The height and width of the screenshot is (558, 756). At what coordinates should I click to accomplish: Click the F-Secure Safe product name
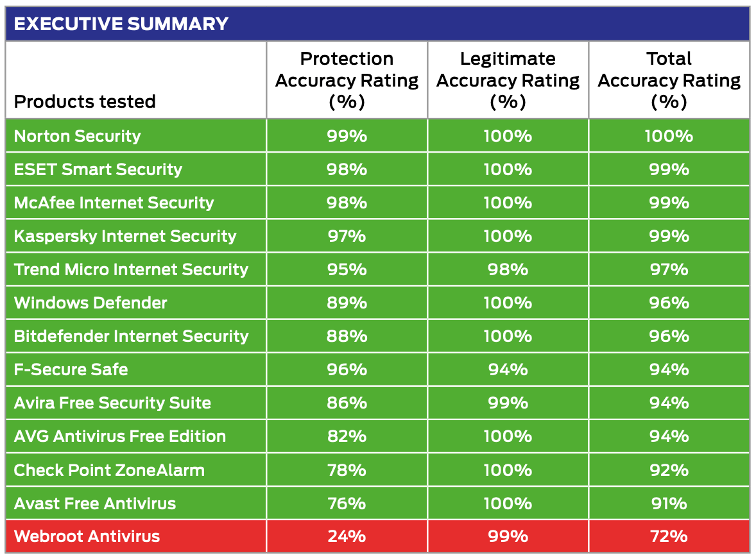coord(71,369)
